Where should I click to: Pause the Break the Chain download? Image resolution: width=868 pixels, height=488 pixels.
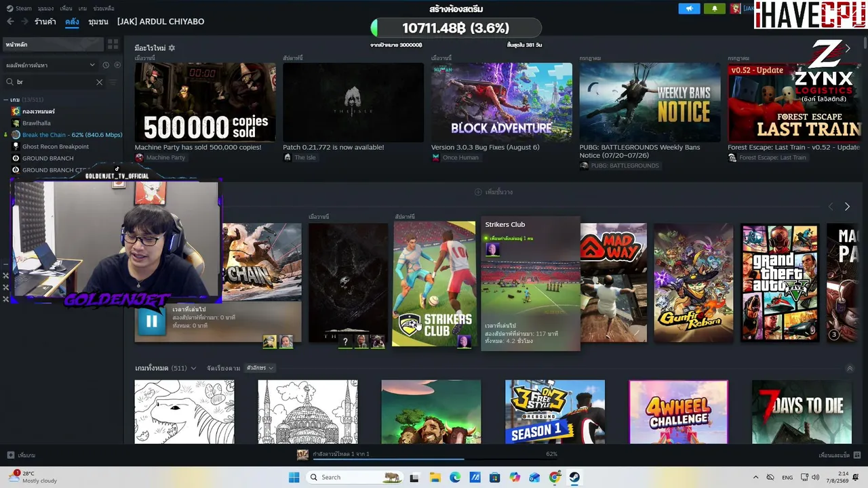151,322
